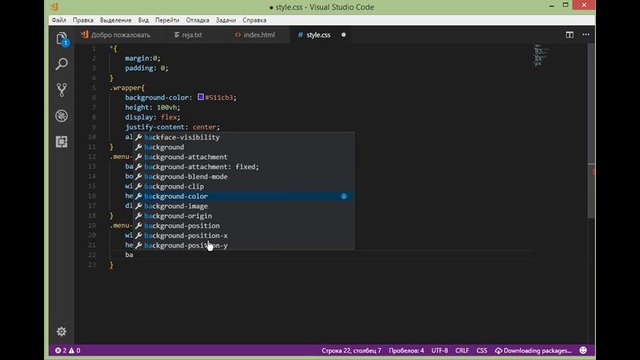Open the Search view in activity bar
This screenshot has width=640, height=360.
click(62, 64)
